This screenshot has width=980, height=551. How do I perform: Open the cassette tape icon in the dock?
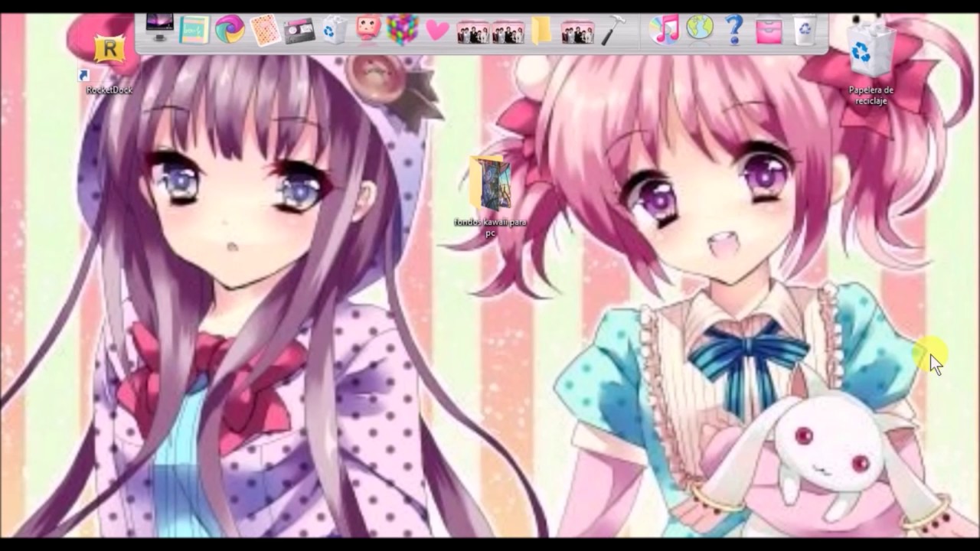299,31
